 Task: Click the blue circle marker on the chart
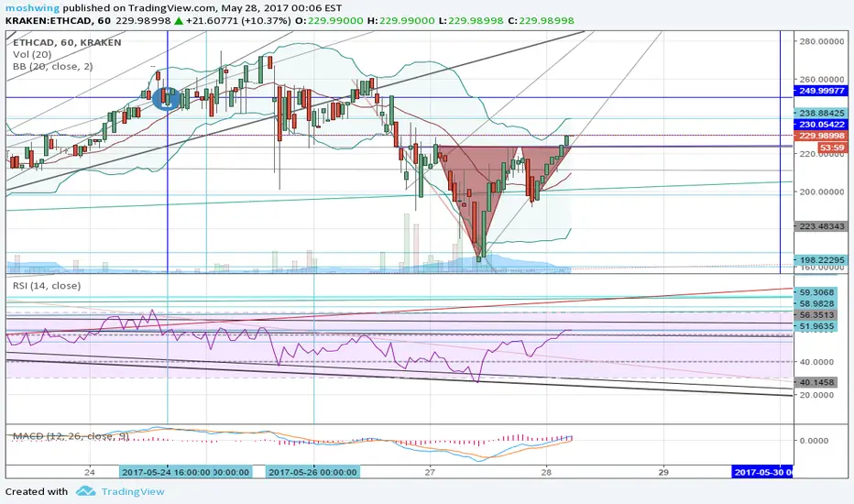(166, 99)
